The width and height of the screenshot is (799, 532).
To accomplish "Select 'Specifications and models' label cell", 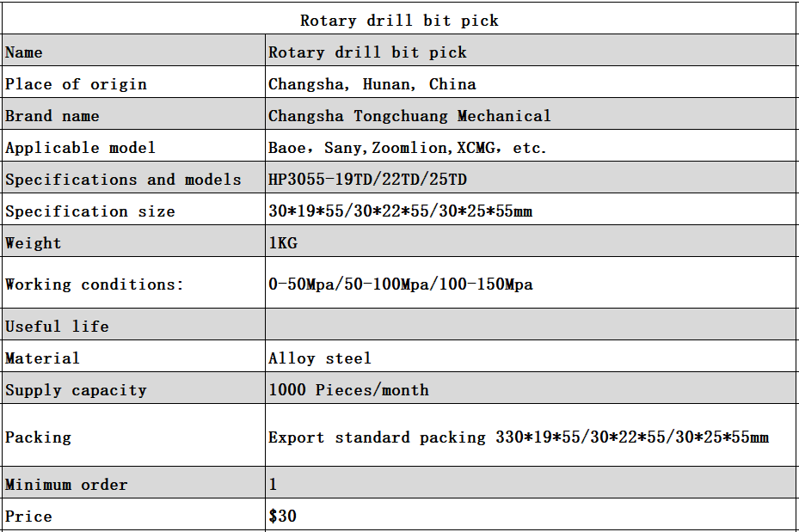I will 133,178.
